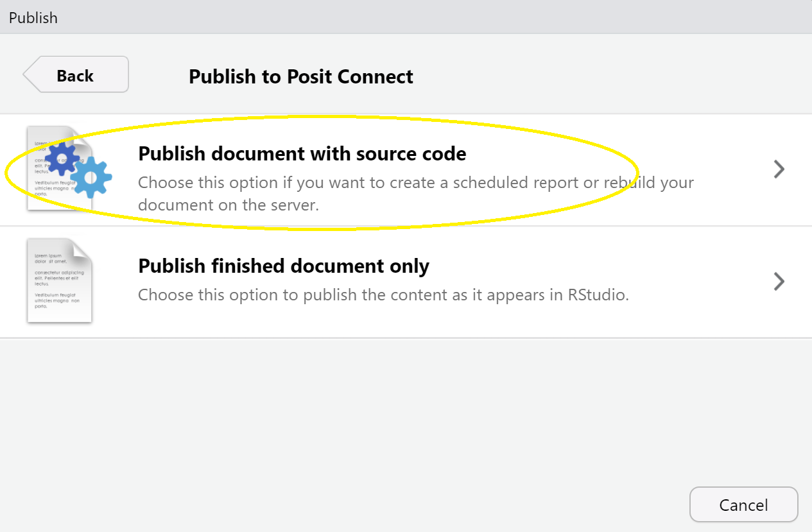Screen dimensions: 812x532
Task: Click the light blue gear icon
Action: pyautogui.click(x=89, y=178)
